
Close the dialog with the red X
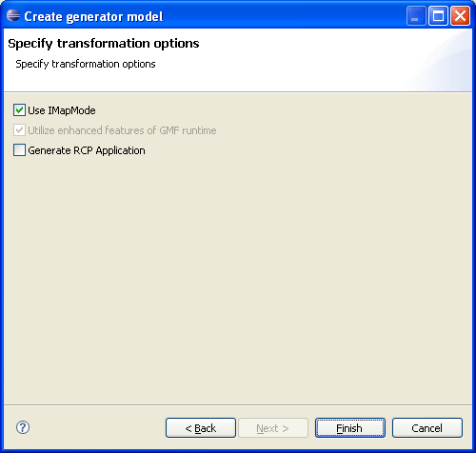460,15
